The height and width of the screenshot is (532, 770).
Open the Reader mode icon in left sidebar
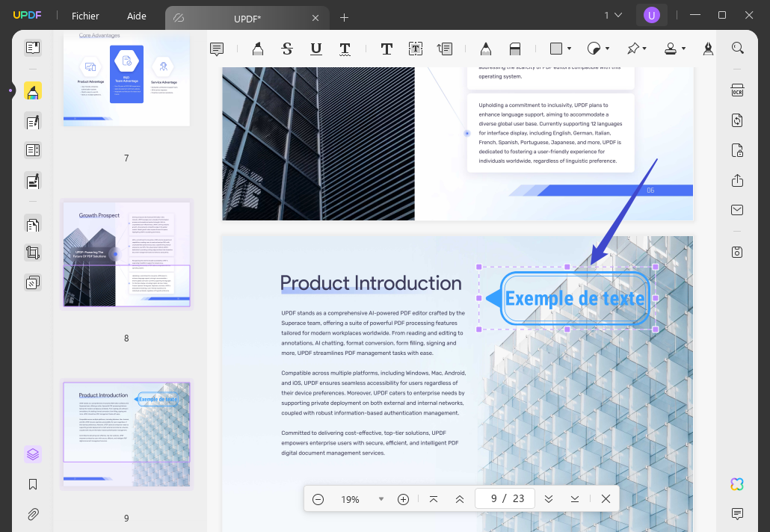pos(33,48)
